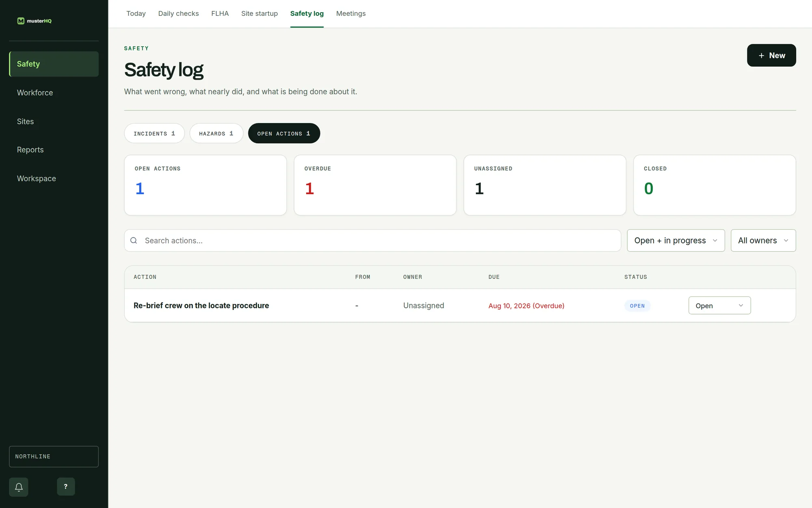The width and height of the screenshot is (812, 508).
Task: Change row status via Open dropdown
Action: click(x=719, y=306)
